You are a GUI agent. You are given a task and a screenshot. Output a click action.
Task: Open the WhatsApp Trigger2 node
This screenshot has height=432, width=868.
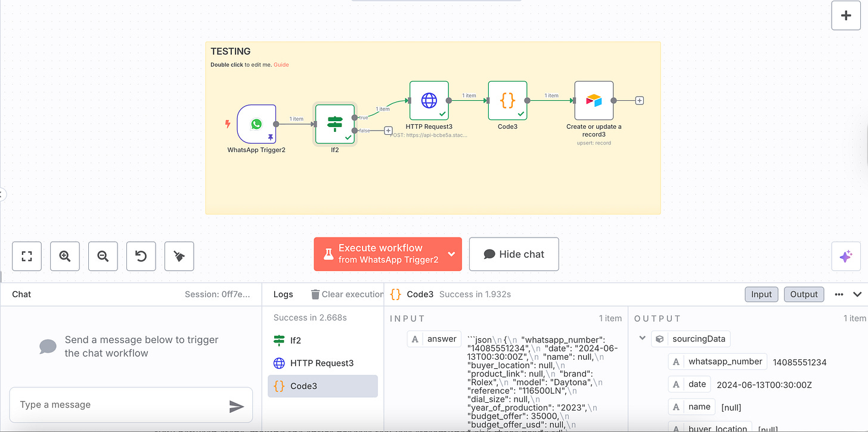click(x=256, y=124)
